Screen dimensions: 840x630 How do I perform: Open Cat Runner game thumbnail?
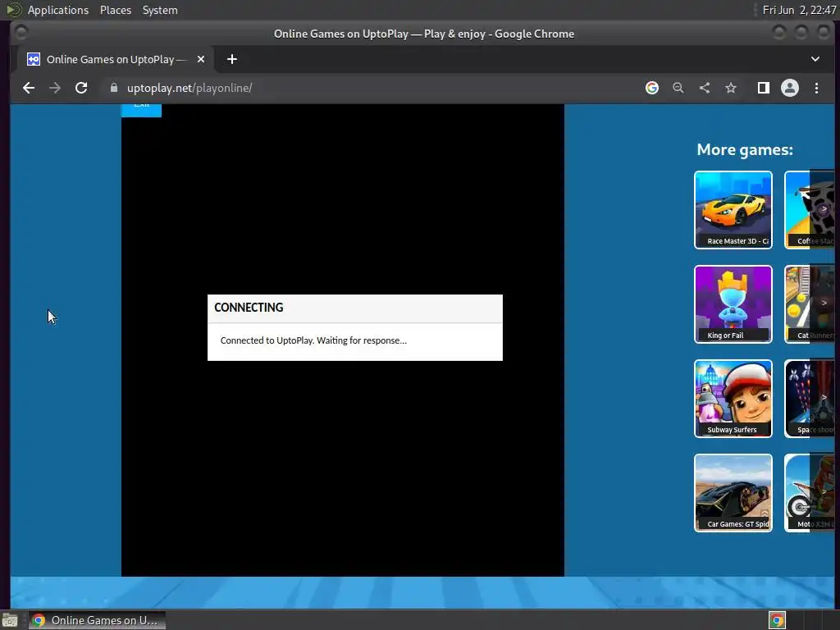pyautogui.click(x=810, y=304)
